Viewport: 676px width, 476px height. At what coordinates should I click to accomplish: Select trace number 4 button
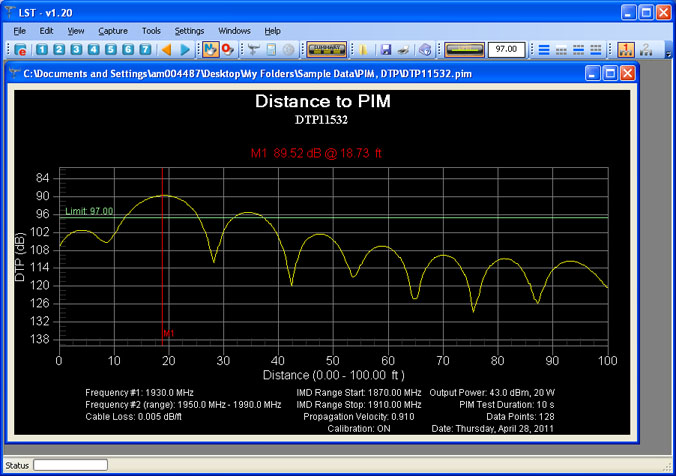94,50
